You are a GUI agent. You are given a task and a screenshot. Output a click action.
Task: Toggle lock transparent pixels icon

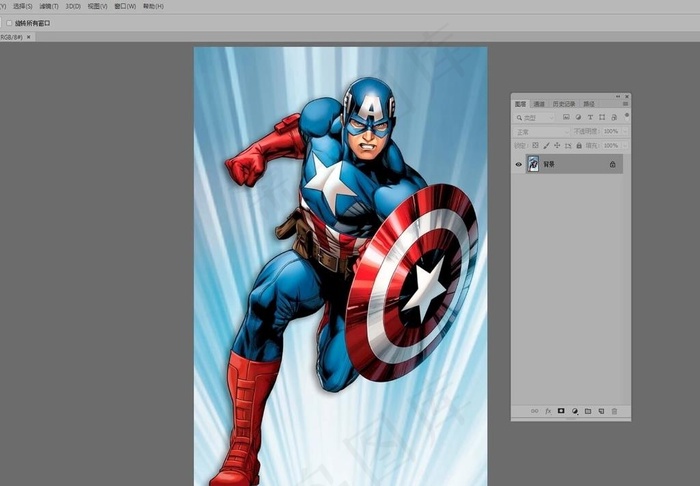(x=535, y=145)
